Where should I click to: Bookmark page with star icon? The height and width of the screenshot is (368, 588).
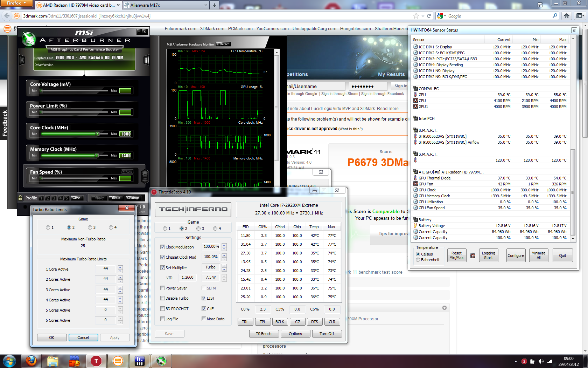[x=416, y=16]
